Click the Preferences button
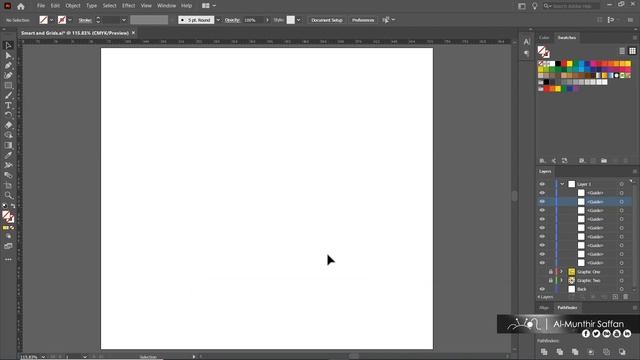 point(363,20)
